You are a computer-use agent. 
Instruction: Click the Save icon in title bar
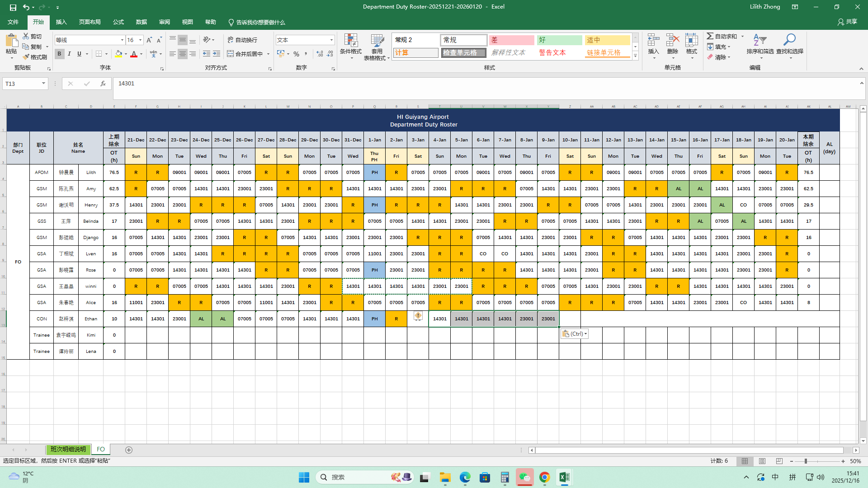(13, 7)
